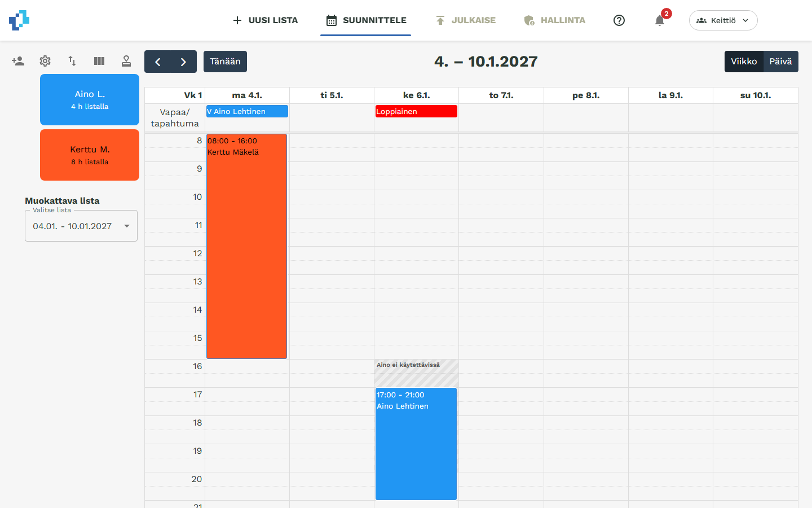This screenshot has height=508, width=812.
Task: Go to previous week arrow
Action: [158, 62]
